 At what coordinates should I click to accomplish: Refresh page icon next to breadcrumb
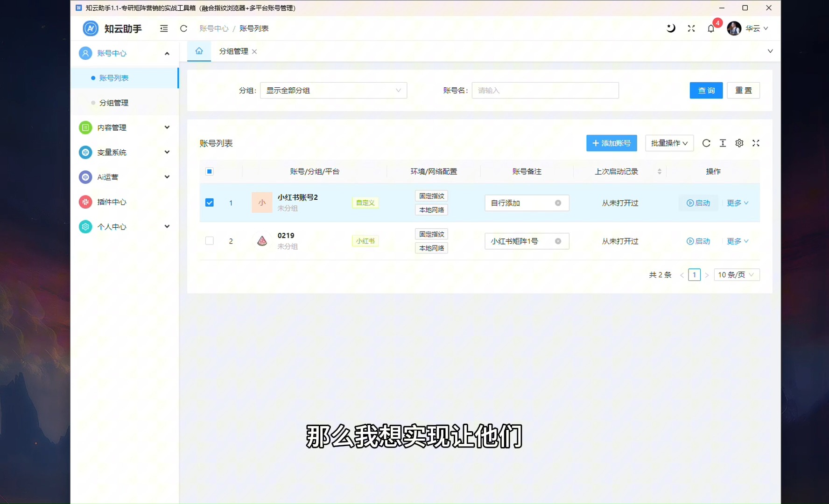[183, 28]
